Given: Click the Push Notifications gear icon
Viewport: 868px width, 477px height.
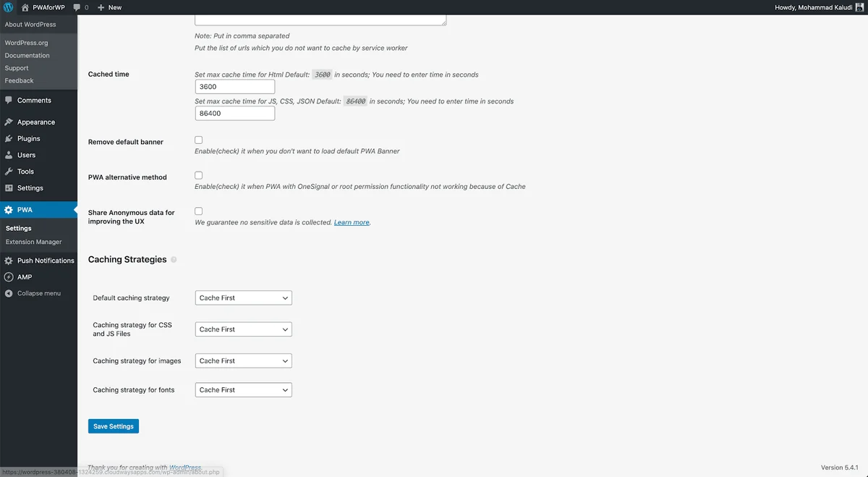Looking at the screenshot, I should pyautogui.click(x=9, y=261).
